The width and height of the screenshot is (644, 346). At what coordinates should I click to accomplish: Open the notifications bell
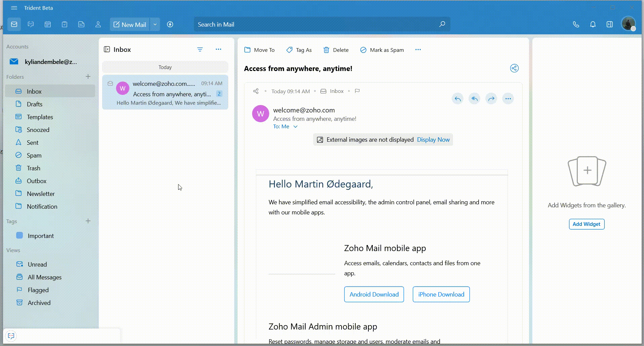(593, 24)
